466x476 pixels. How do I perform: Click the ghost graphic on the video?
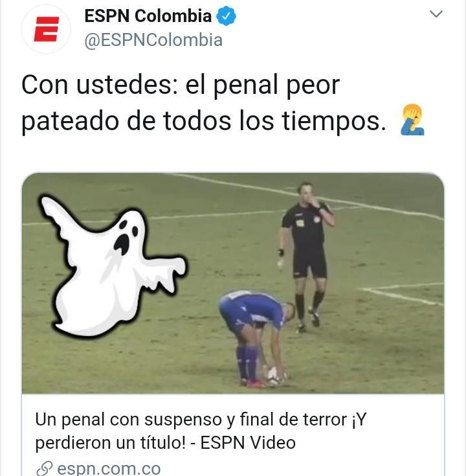point(112,266)
